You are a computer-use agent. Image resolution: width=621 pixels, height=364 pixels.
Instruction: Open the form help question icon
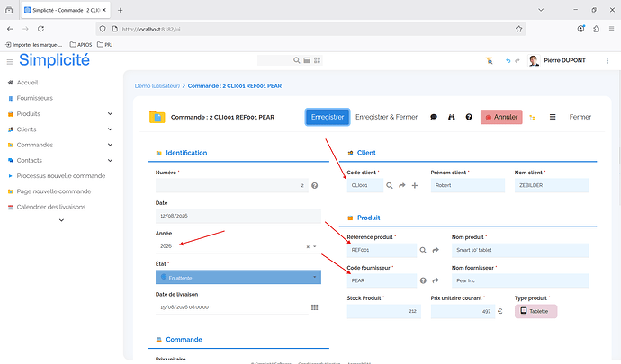pos(469,117)
